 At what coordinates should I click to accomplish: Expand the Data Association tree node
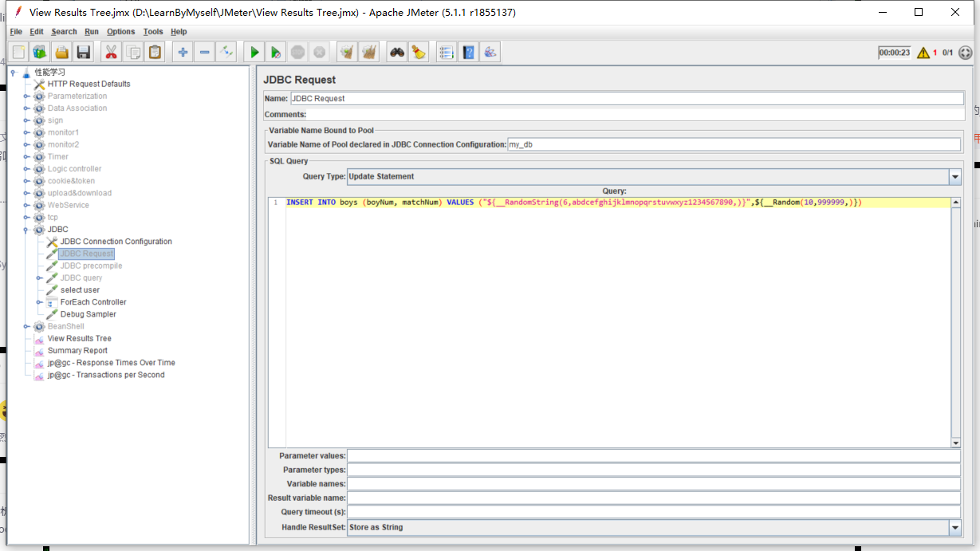26,108
